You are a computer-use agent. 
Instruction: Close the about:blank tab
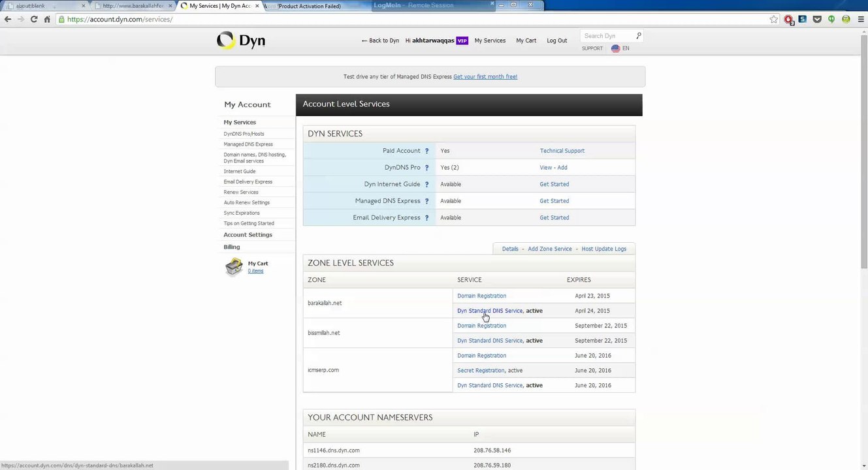point(84,6)
